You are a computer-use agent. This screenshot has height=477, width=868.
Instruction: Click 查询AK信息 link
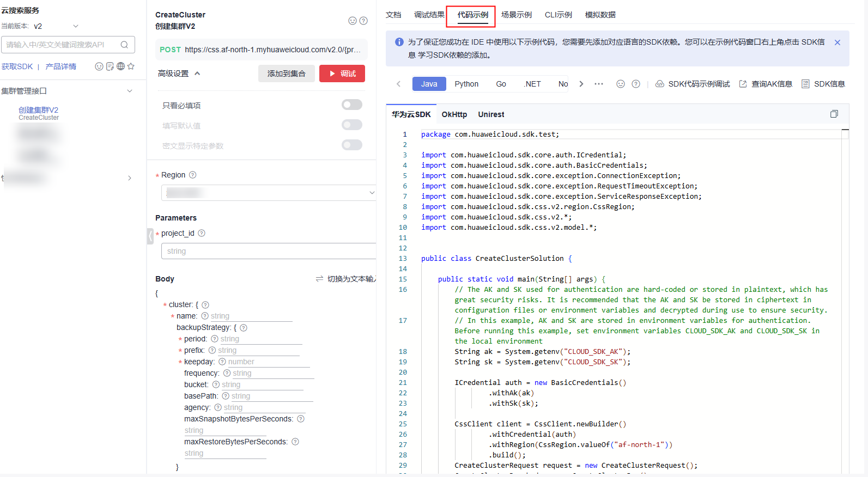point(766,84)
